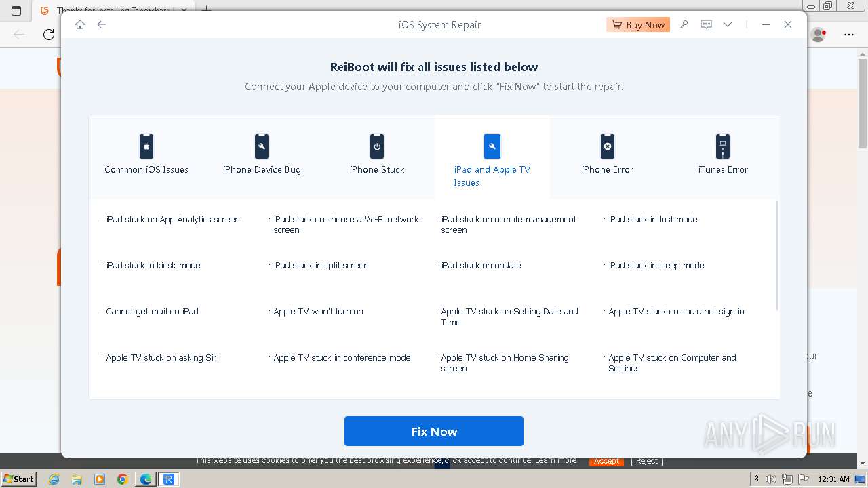The image size is (868, 488).
Task: Refresh the browser page
Action: tap(49, 35)
